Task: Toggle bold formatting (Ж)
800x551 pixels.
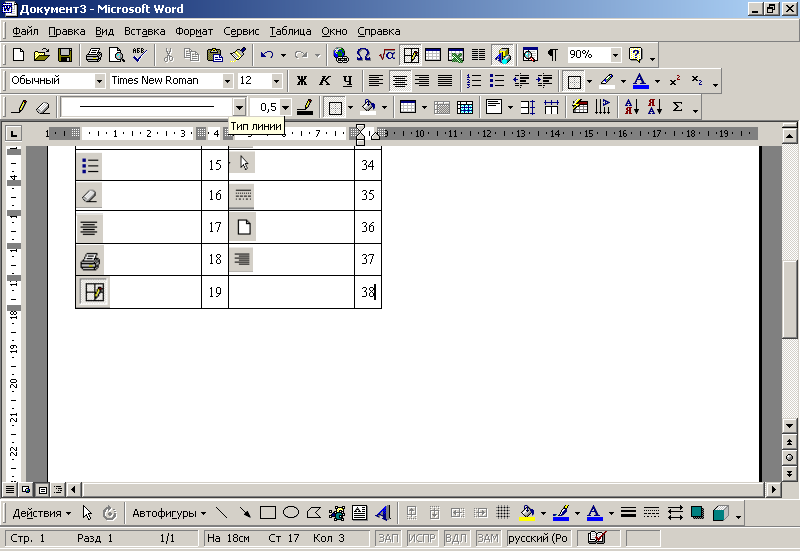Action: click(x=302, y=81)
